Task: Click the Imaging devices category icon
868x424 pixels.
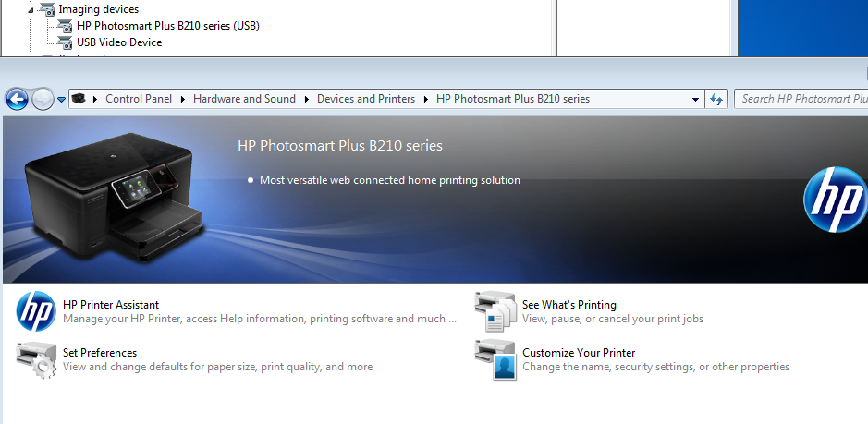Action: 48,9
